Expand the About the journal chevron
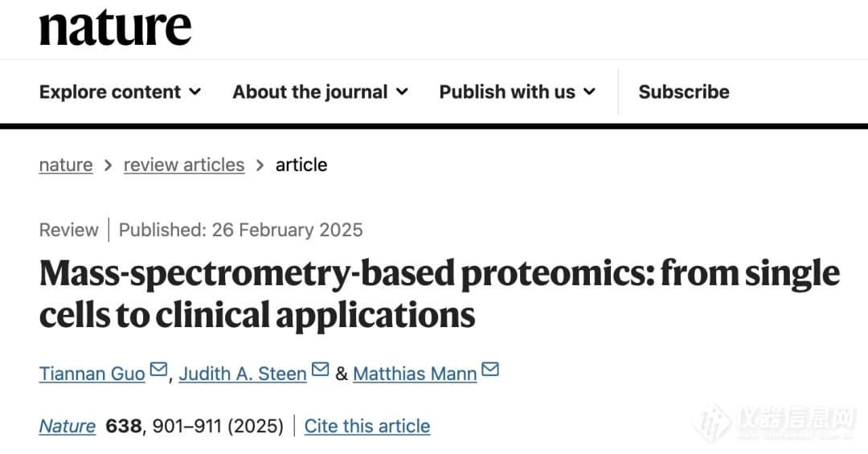This screenshot has height=454, width=868. click(x=402, y=92)
